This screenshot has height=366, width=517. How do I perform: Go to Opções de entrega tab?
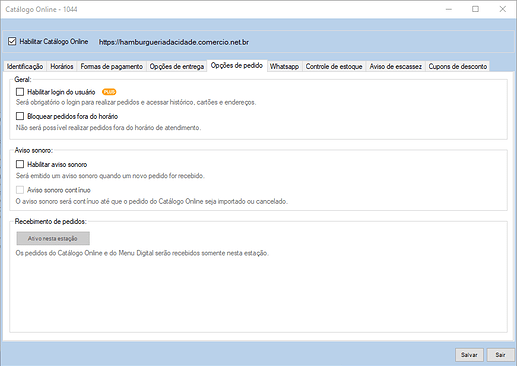pyautogui.click(x=177, y=66)
